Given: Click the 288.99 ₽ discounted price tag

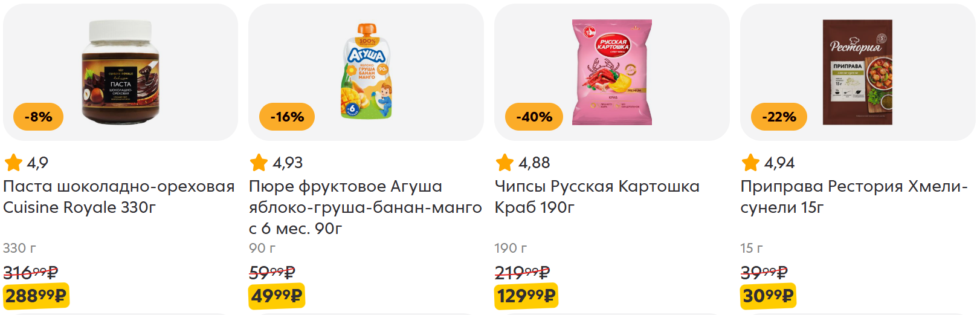Looking at the screenshot, I should click(x=36, y=296).
